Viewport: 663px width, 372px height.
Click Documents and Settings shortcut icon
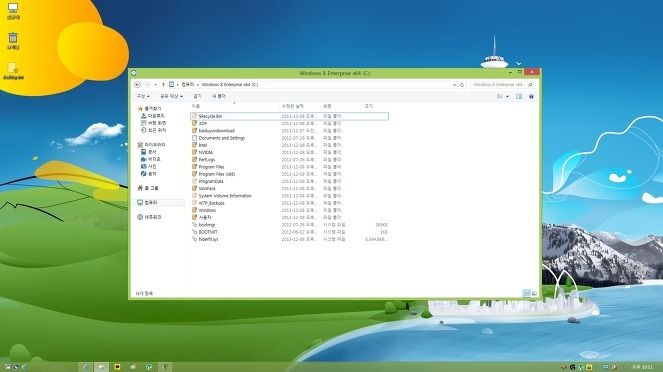click(195, 138)
